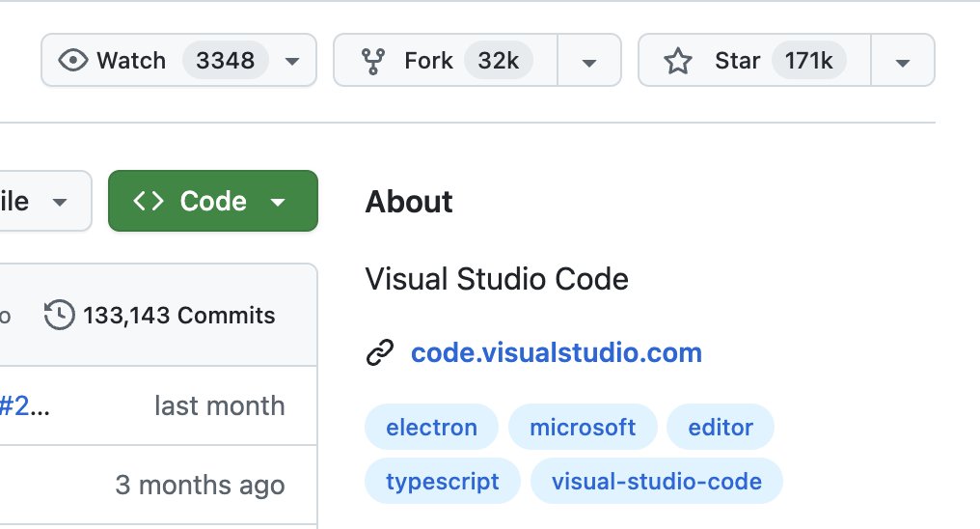Screen dimensions: 980x529
Task: Click the Code angle brackets icon
Action: pos(149,201)
